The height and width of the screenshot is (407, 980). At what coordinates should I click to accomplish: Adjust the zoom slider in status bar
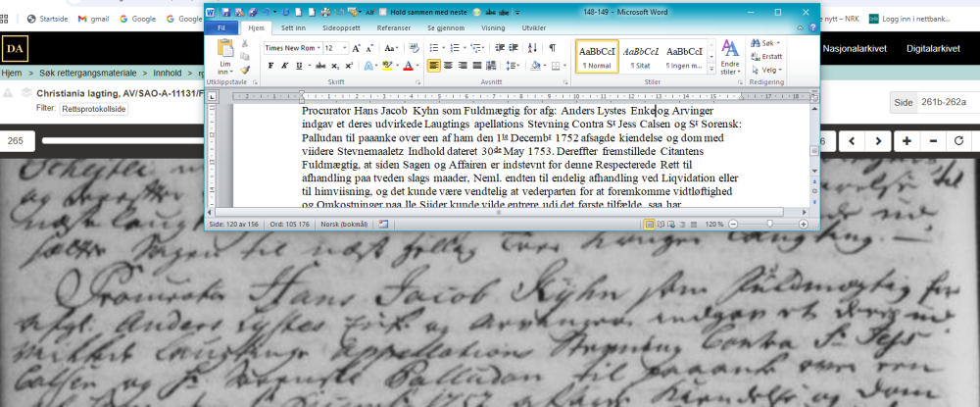click(769, 224)
